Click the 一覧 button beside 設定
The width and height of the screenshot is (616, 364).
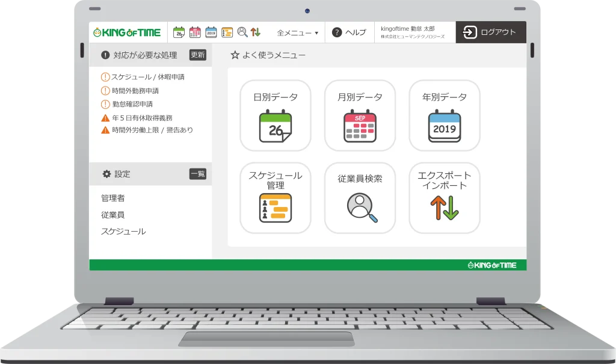197,174
